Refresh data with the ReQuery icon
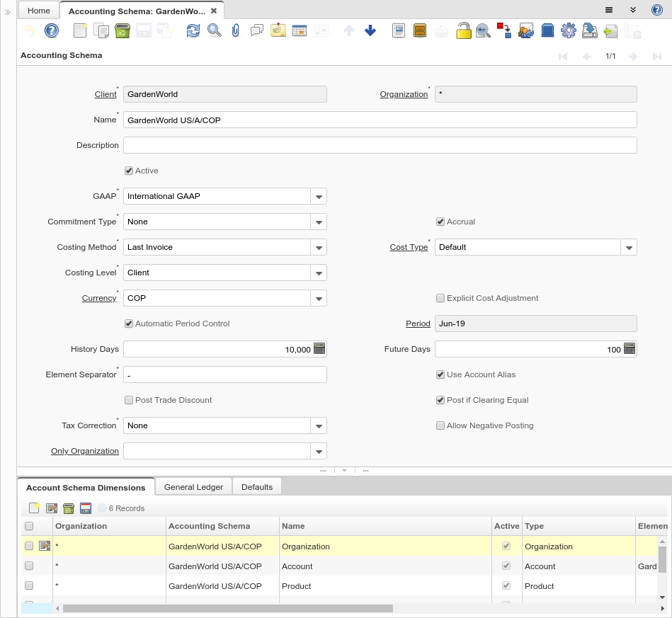 [x=193, y=30]
